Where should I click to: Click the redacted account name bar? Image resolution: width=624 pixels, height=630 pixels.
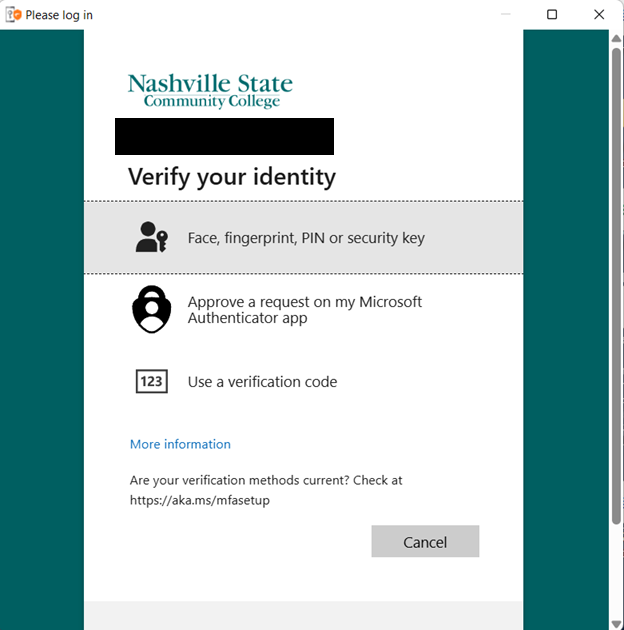(x=224, y=136)
